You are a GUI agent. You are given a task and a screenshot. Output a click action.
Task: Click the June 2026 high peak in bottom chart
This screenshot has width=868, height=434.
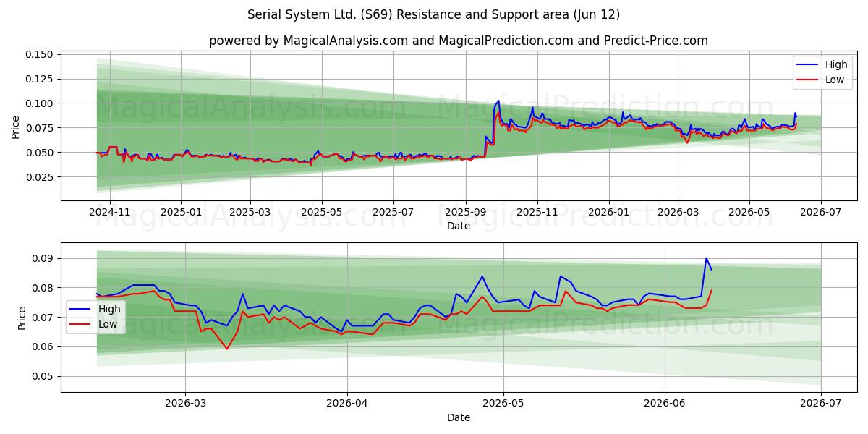click(706, 258)
